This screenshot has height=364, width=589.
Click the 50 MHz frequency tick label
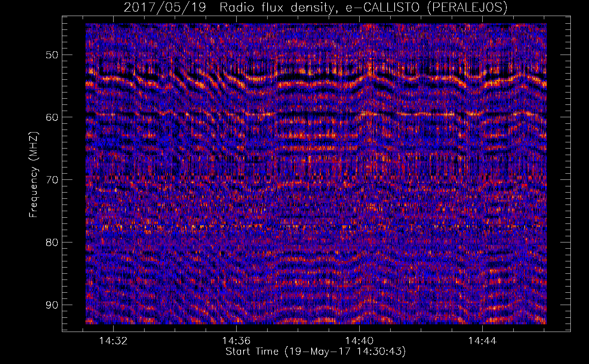52,55
